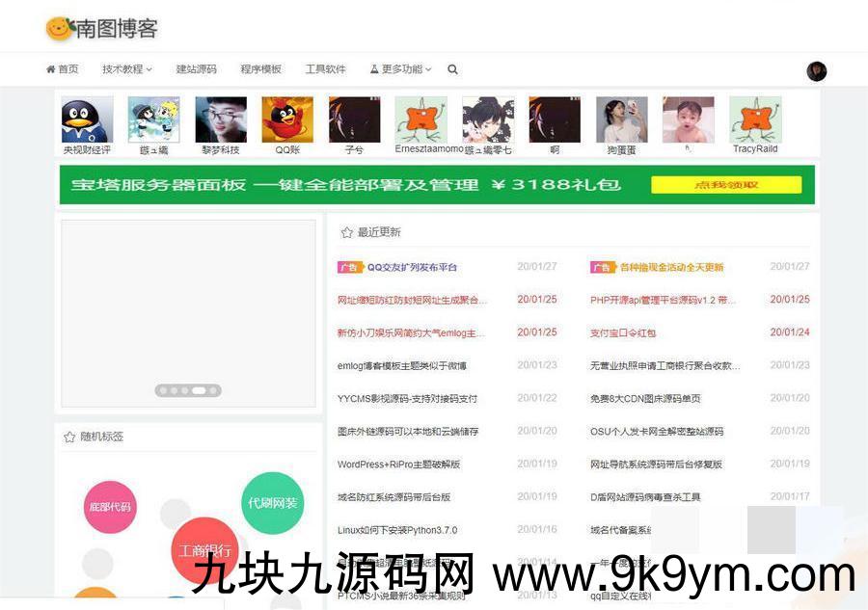This screenshot has height=610, width=868.
Task: Click the pink 底部代码 tag bubble
Action: (x=110, y=507)
